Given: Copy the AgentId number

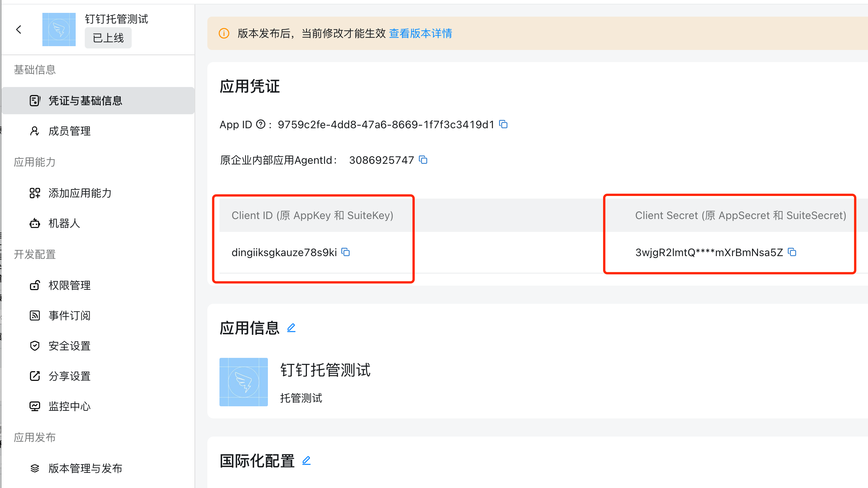Looking at the screenshot, I should coord(423,160).
